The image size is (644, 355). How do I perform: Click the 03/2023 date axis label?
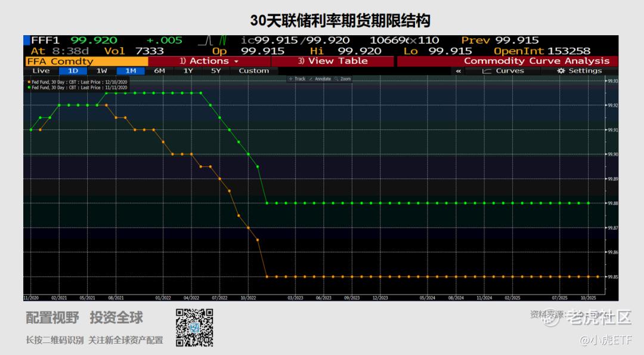point(295,298)
